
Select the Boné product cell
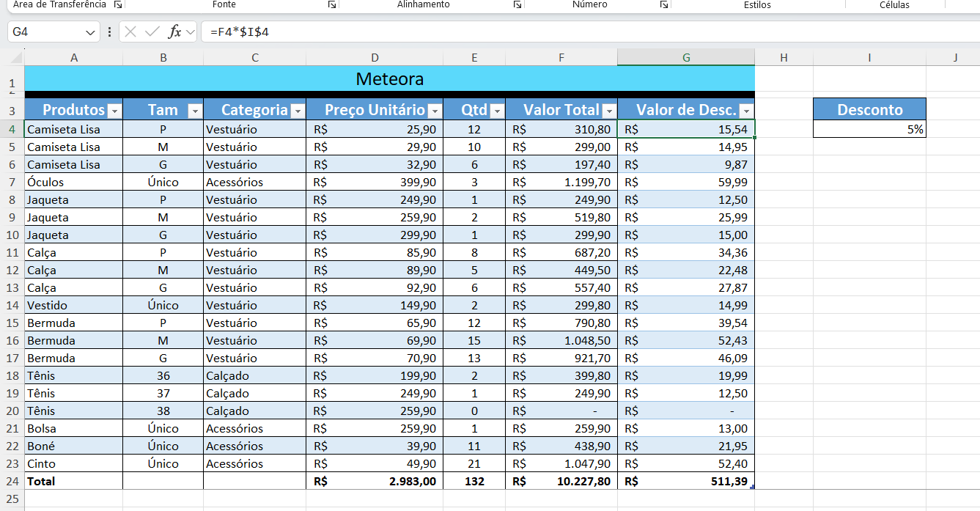[73, 446]
